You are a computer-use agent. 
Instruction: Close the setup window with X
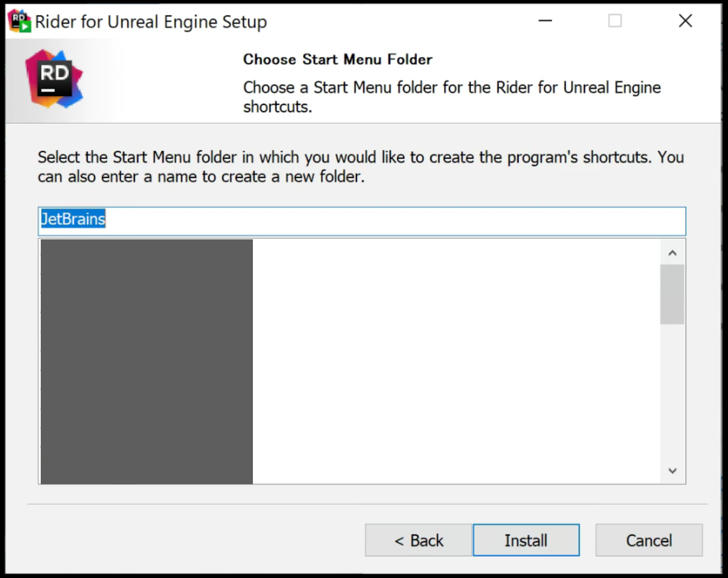[x=685, y=21]
